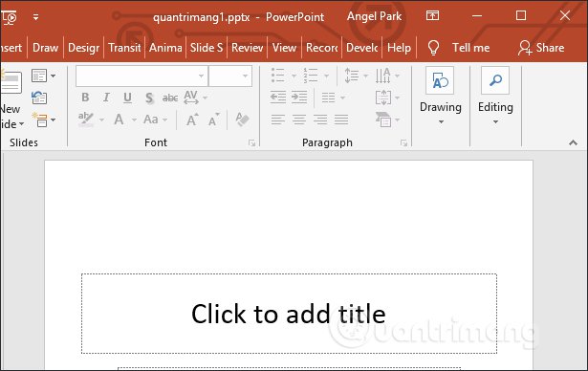Screen dimensions: 588x371
Task: Switch to Slide Show tab
Action: (x=207, y=48)
